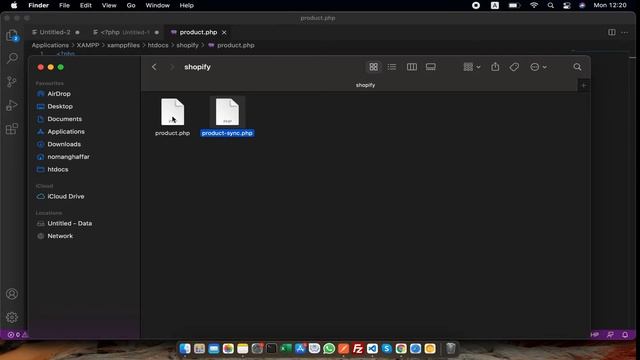Click XAMPP in VS Code breadcrumb
Viewport: 640px width, 360px height.
tap(88, 45)
